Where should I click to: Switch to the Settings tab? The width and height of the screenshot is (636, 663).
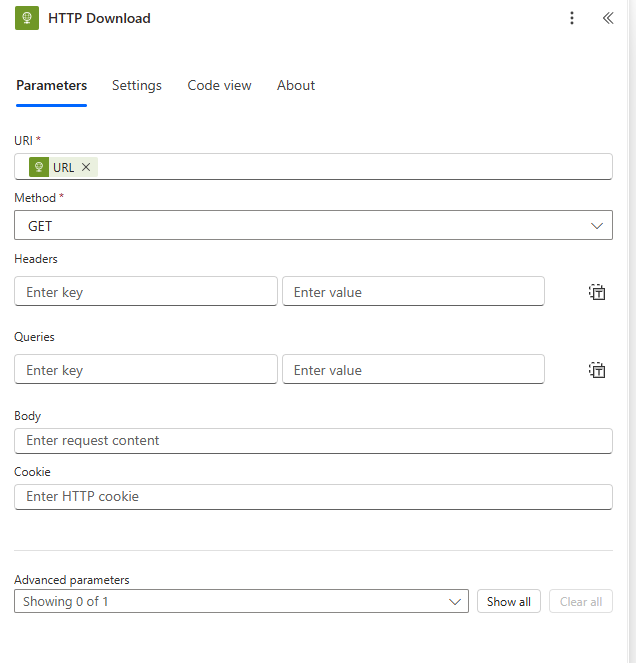[137, 85]
